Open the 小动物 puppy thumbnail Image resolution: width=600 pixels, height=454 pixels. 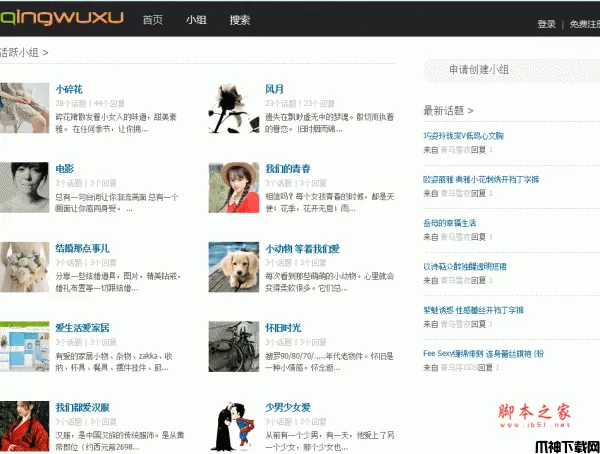click(x=234, y=267)
